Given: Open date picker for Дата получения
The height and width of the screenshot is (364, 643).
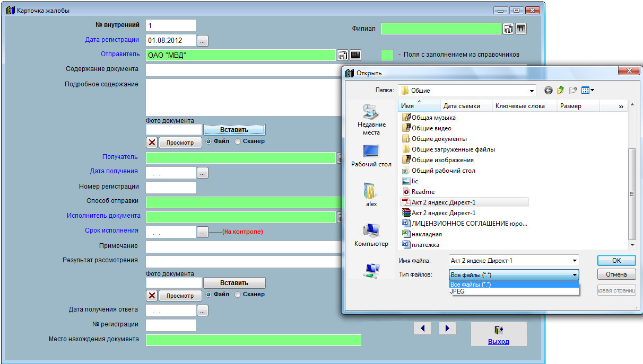Looking at the screenshot, I should pyautogui.click(x=203, y=173).
